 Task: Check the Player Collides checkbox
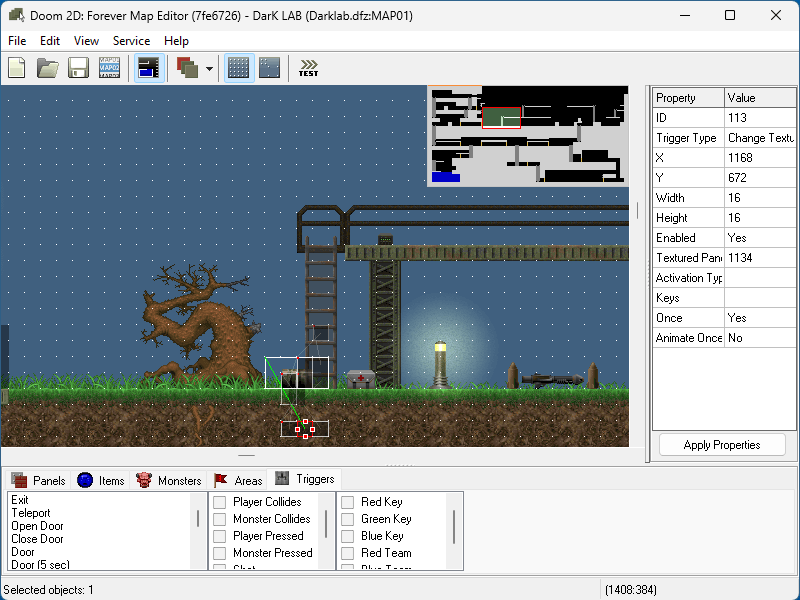220,502
